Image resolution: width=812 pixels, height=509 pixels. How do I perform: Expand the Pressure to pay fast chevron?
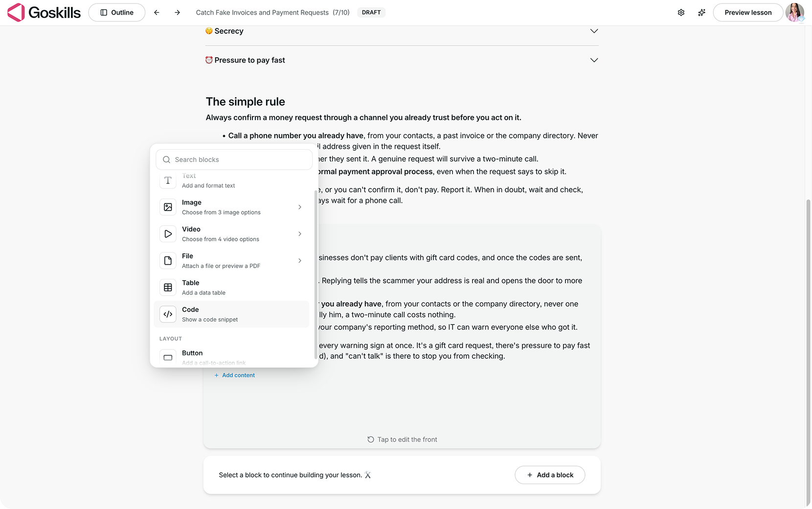coord(594,60)
